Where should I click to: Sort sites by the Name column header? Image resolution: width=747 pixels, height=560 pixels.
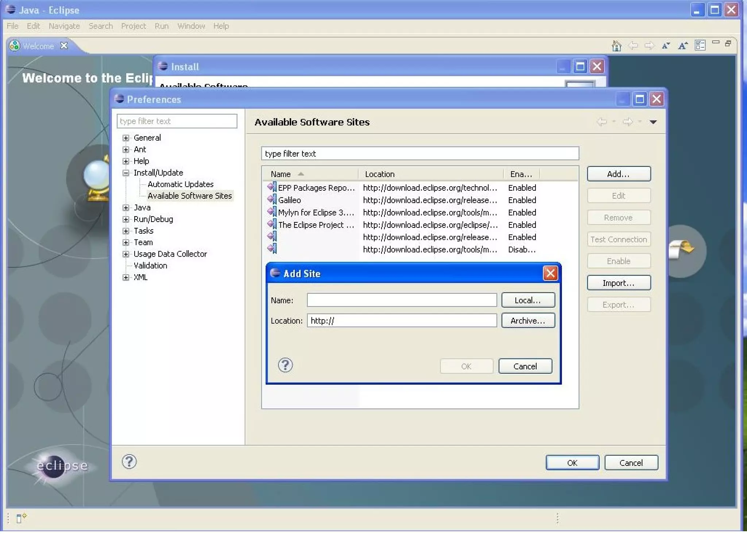(x=281, y=174)
